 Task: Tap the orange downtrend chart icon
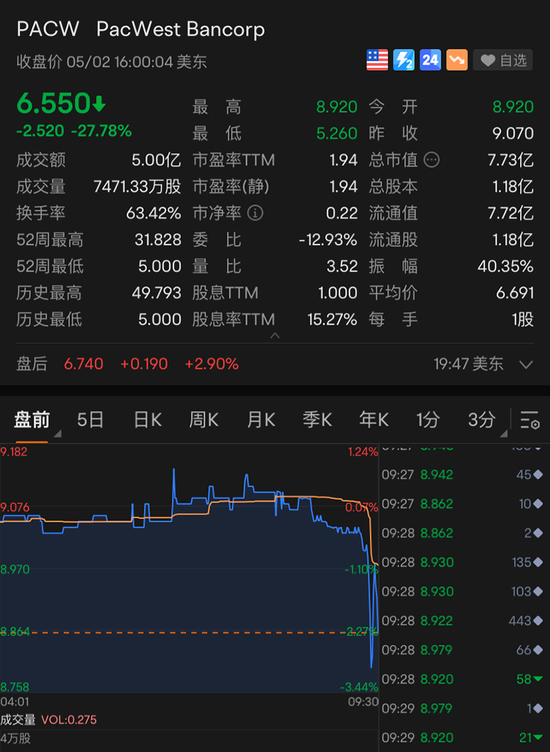tap(456, 60)
